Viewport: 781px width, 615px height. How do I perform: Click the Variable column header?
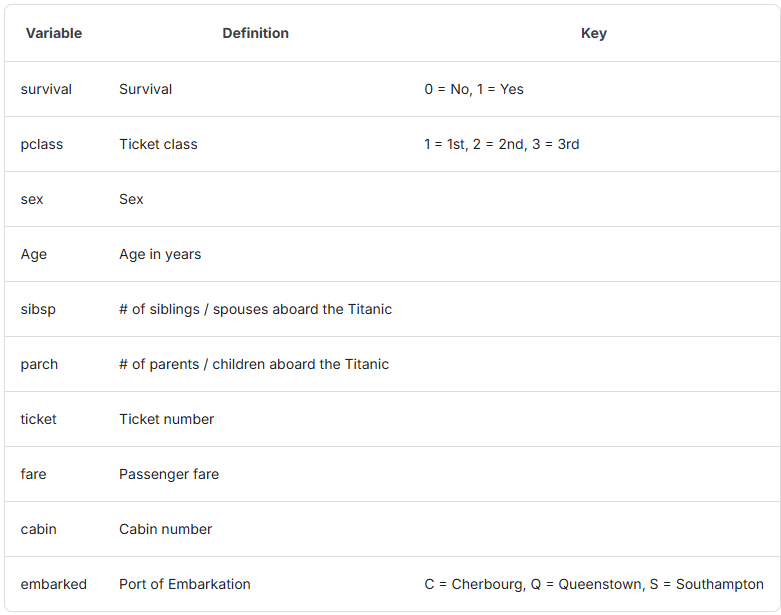[54, 33]
